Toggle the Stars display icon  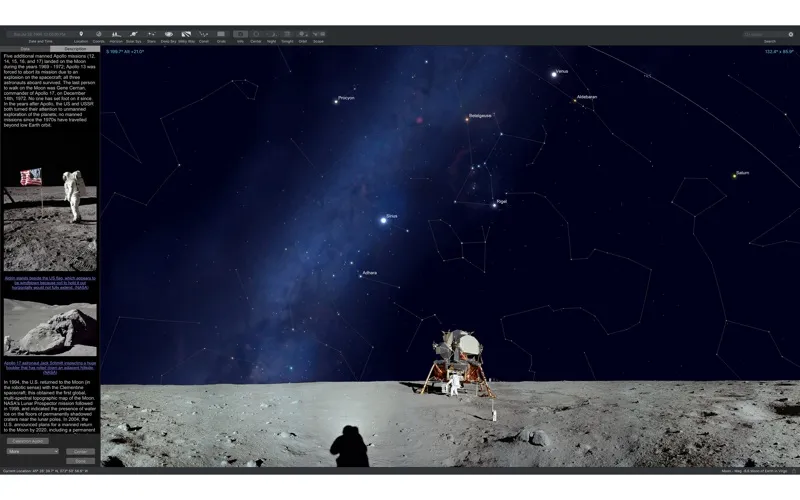(151, 34)
